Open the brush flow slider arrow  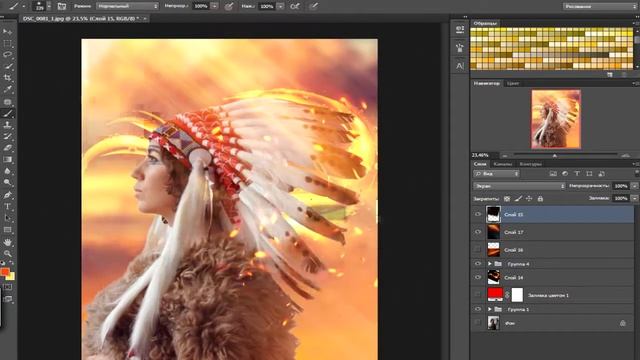pos(280,6)
